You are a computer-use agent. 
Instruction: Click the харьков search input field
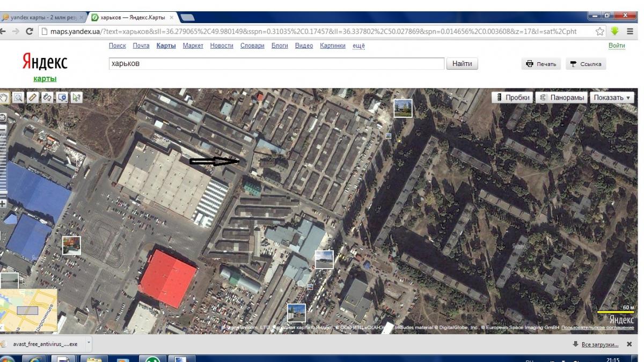pos(276,64)
